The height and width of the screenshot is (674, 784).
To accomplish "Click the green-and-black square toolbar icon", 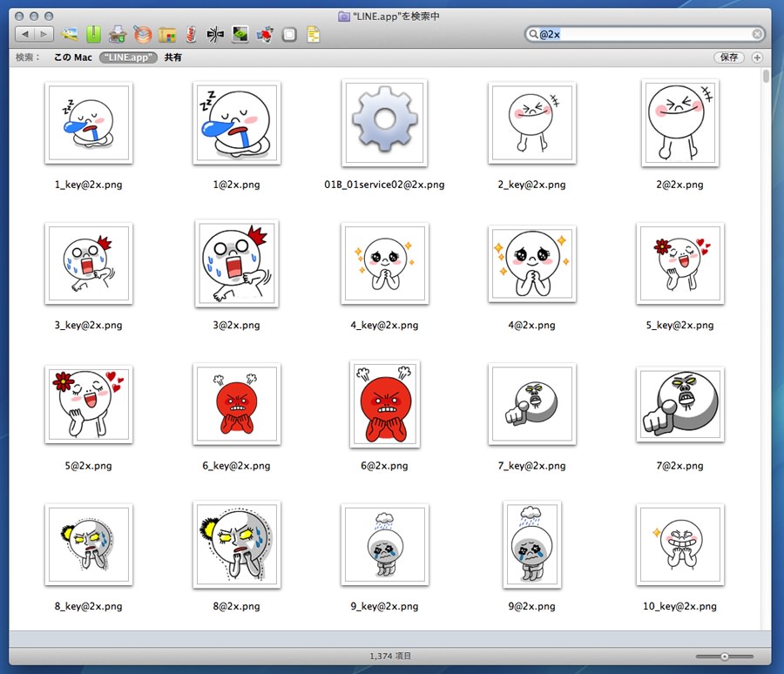I will (240, 35).
